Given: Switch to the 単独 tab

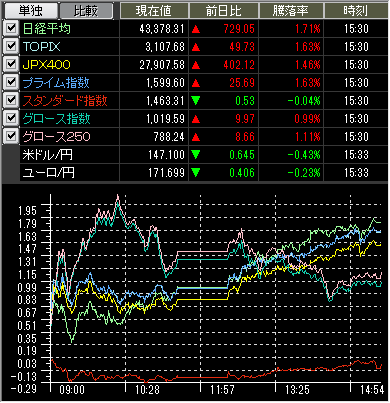Looking at the screenshot, I should (x=30, y=10).
